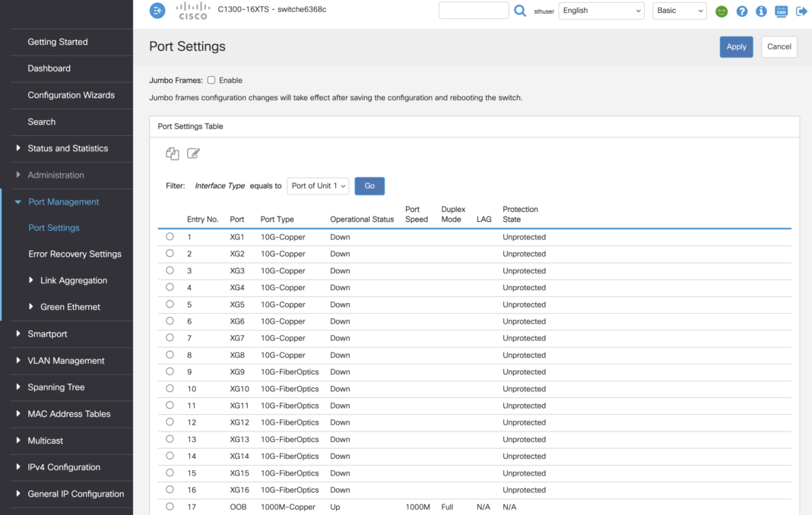Click the Cancel button

[779, 46]
